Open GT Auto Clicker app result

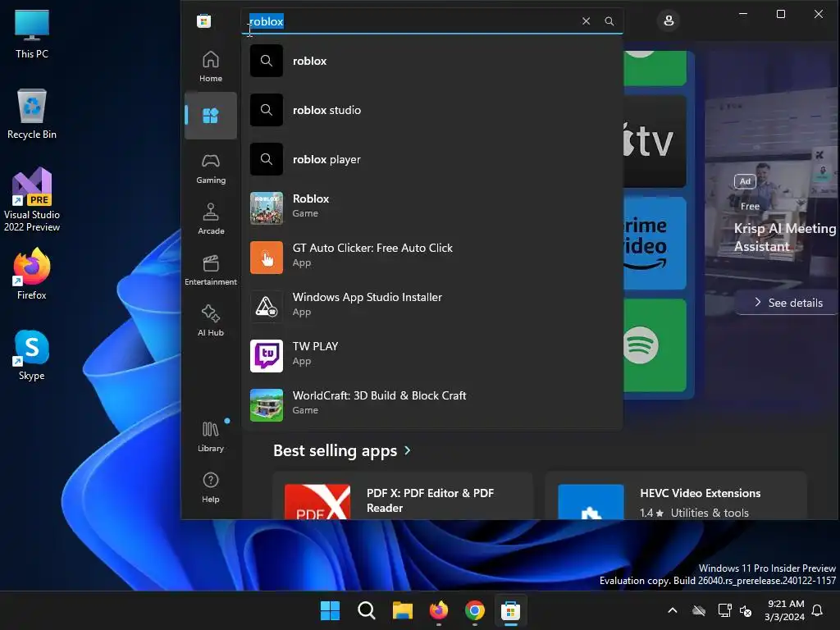tap(431, 258)
